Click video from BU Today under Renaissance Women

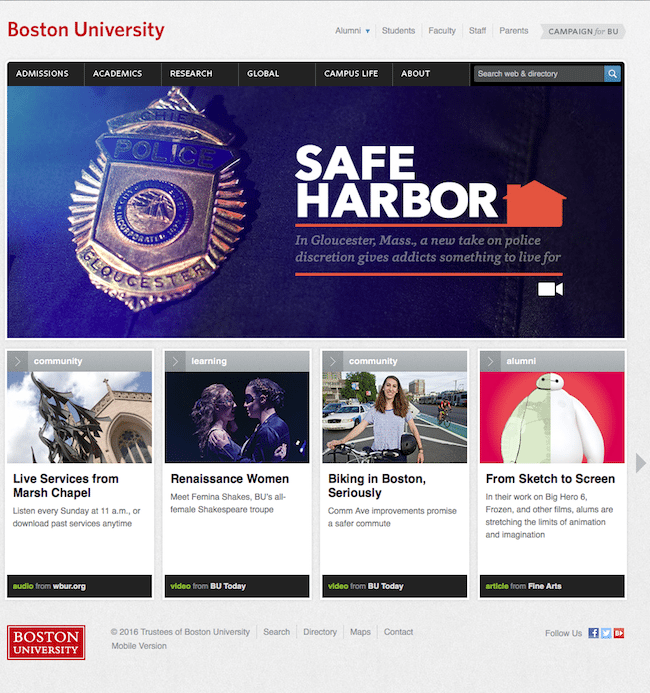237,586
